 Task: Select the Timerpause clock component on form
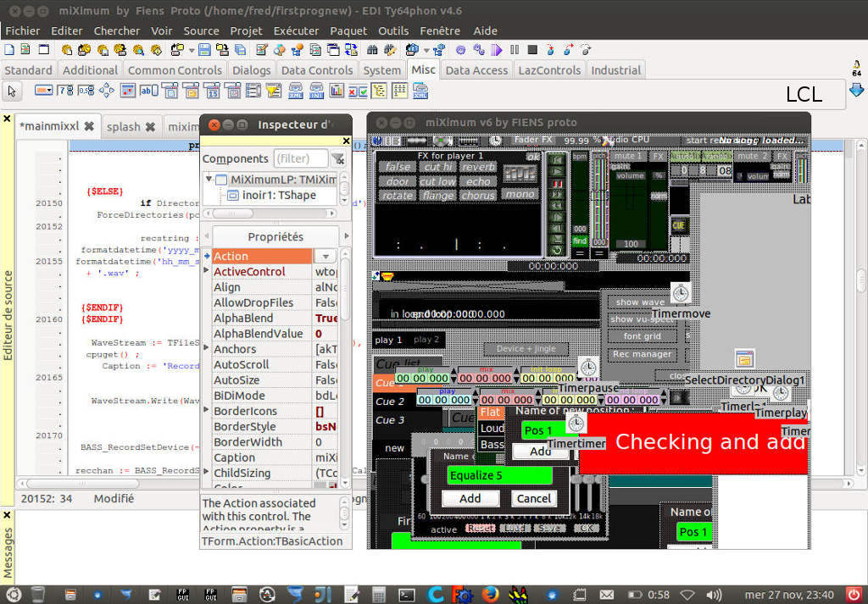coord(588,368)
